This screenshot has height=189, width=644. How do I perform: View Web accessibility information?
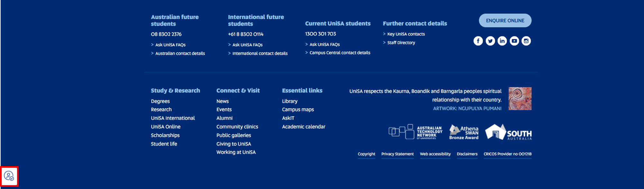tap(435, 154)
